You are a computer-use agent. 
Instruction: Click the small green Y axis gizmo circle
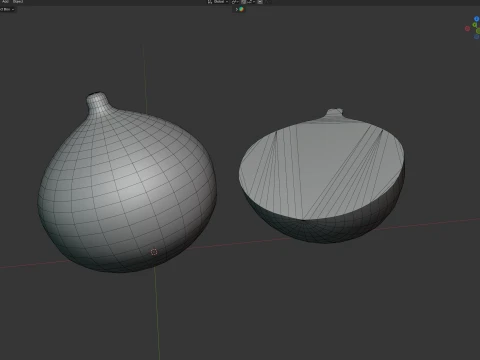[x=475, y=25]
